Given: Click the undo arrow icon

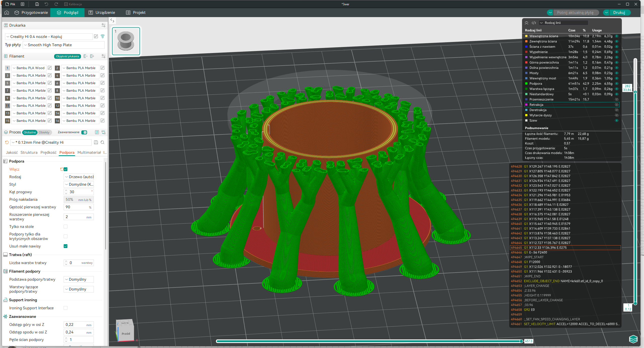Looking at the screenshot, I should click(x=46, y=4).
